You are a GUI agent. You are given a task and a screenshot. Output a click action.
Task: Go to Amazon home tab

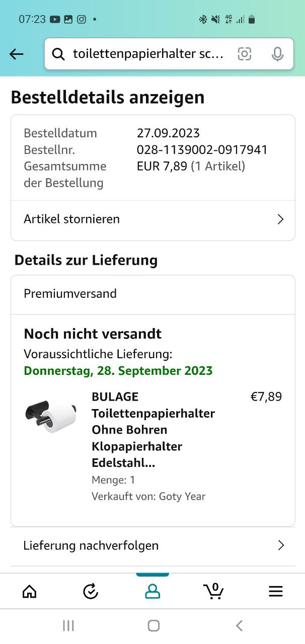(x=30, y=591)
